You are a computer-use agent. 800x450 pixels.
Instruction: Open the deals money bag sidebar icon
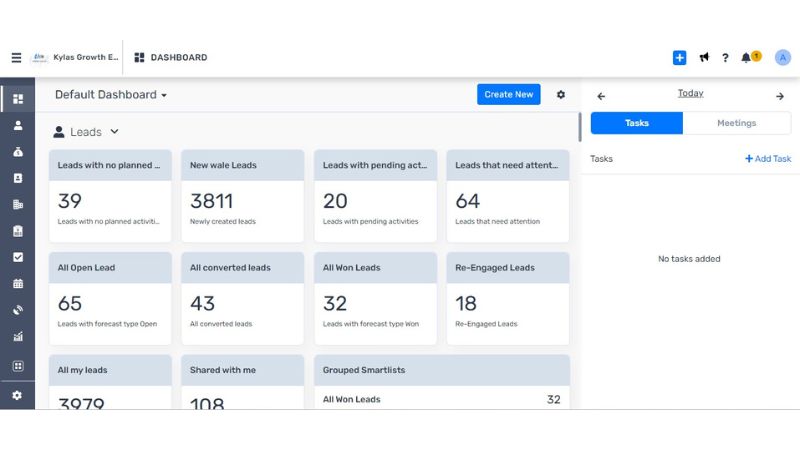click(x=17, y=152)
